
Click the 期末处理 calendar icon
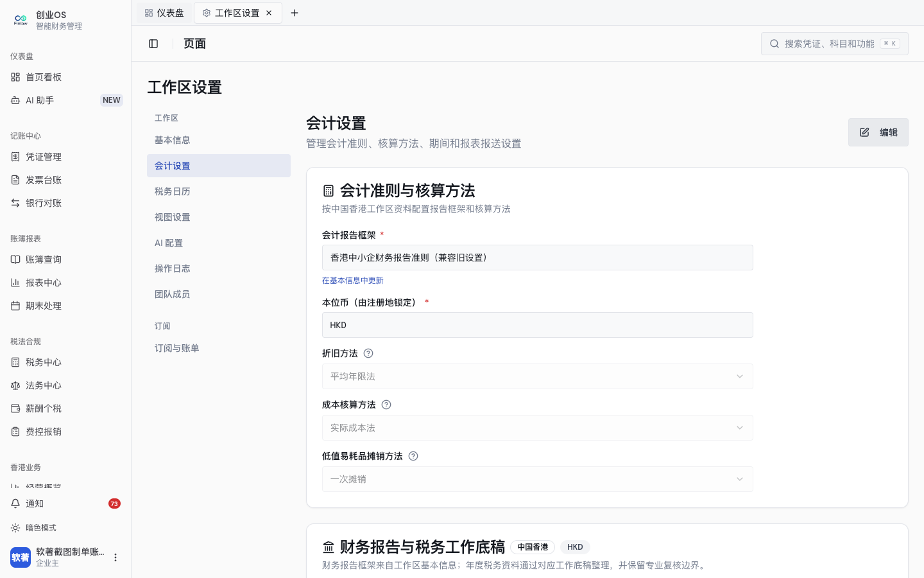click(x=15, y=306)
